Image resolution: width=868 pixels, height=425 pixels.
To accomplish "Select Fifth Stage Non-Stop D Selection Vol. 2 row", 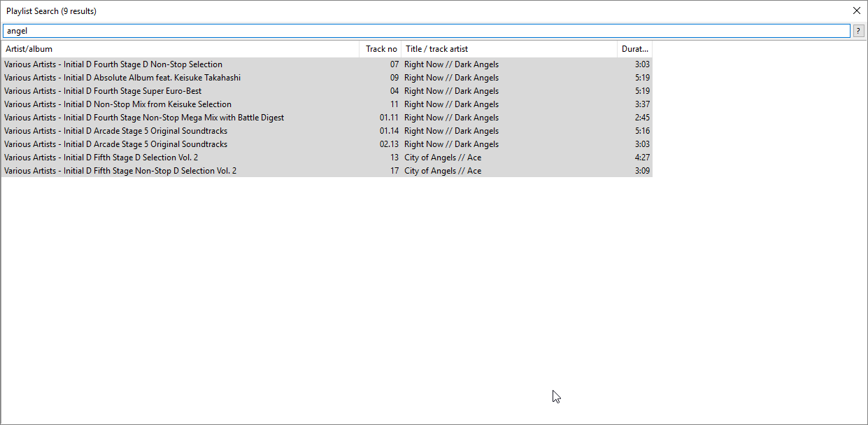I will point(327,171).
